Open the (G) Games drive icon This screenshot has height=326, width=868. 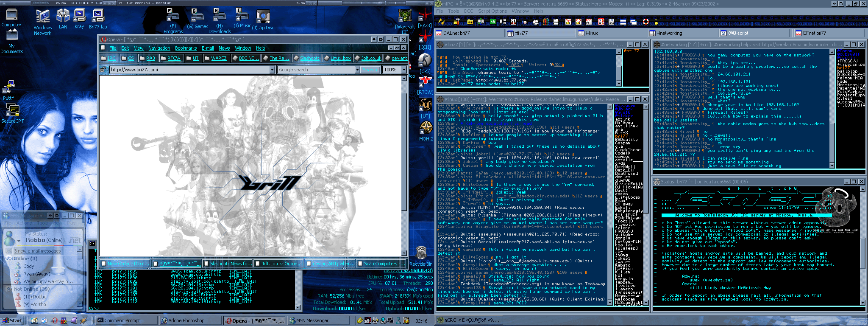[x=198, y=19]
